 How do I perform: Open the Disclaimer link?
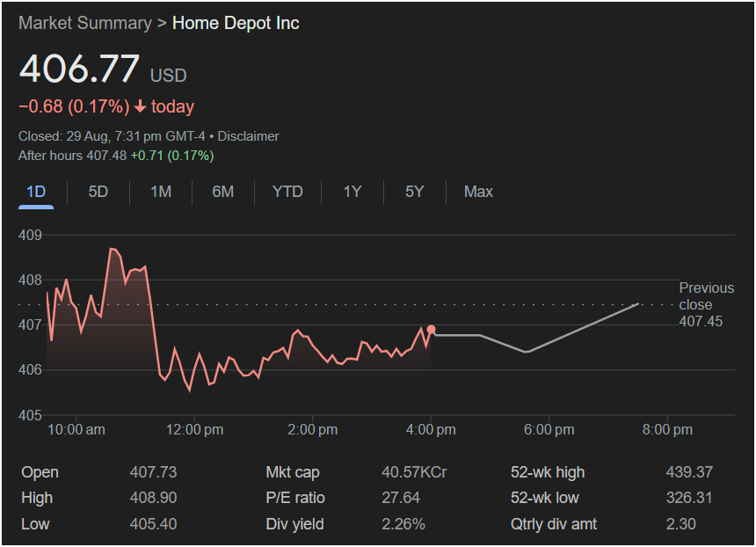point(248,136)
